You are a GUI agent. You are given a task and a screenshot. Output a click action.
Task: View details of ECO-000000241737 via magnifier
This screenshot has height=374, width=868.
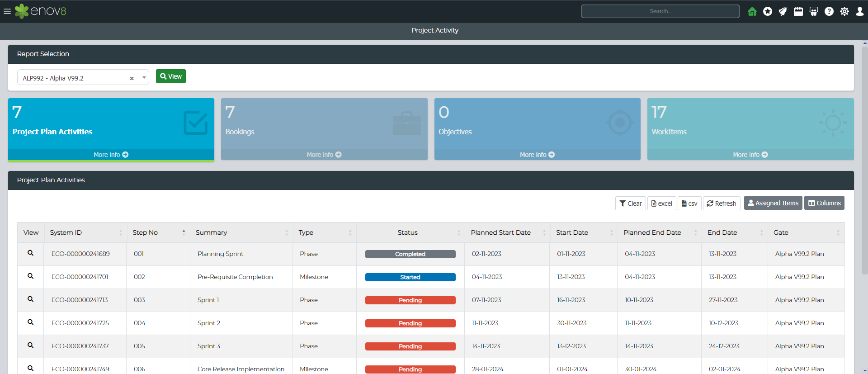pyautogui.click(x=30, y=346)
